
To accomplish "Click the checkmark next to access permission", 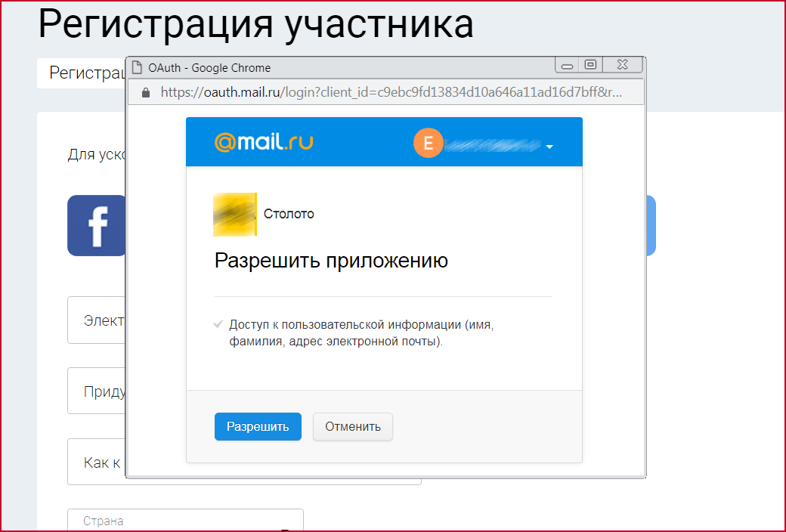I will pyautogui.click(x=218, y=324).
